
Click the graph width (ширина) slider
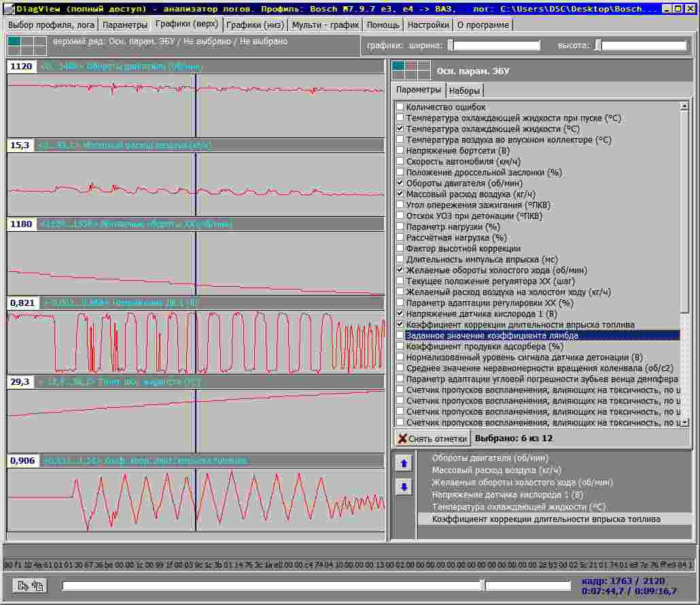[x=493, y=46]
